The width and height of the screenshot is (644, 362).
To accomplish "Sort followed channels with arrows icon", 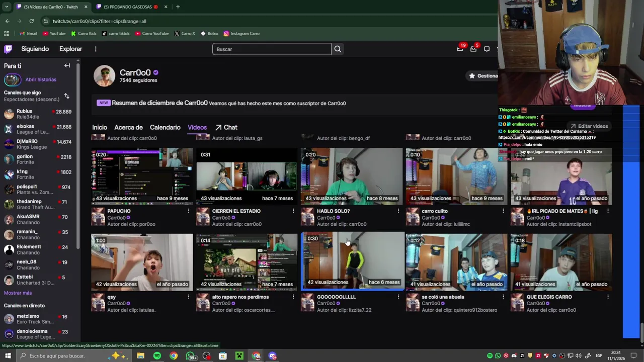I will (x=66, y=96).
